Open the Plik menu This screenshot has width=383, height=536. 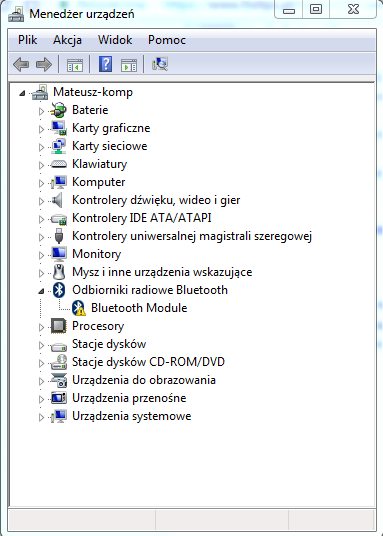[x=28, y=40]
